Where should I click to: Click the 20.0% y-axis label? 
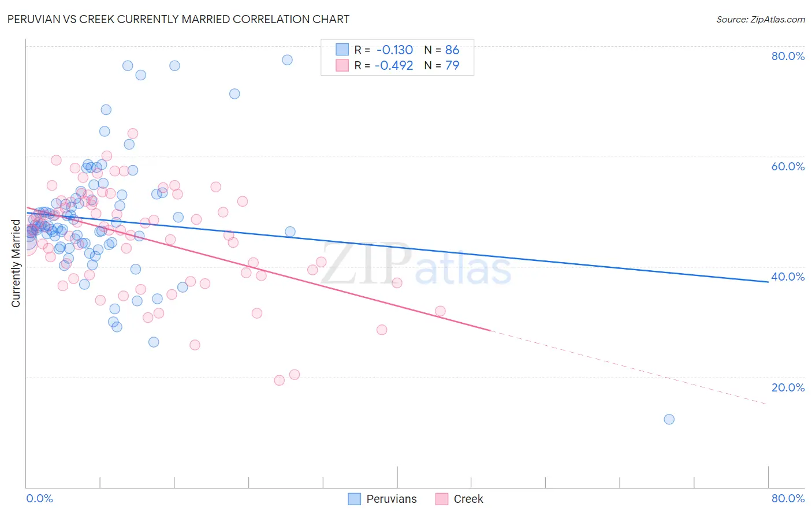click(x=788, y=387)
